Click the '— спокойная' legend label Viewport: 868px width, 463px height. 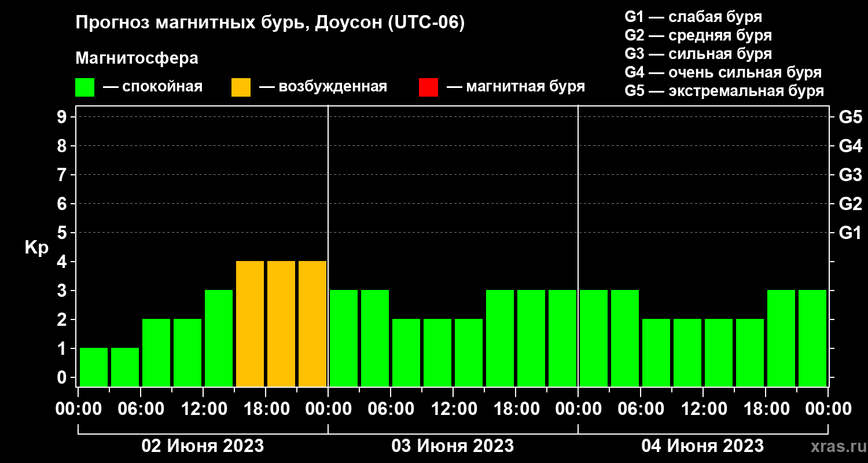coord(153,87)
